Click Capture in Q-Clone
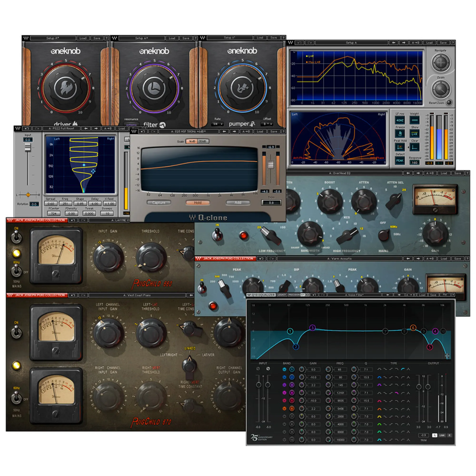The image size is (476, 476). (159, 203)
